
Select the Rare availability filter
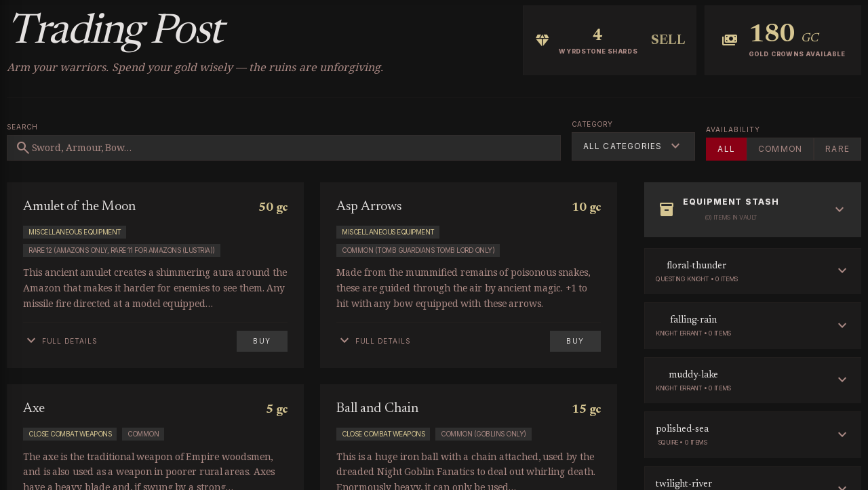pyautogui.click(x=837, y=149)
